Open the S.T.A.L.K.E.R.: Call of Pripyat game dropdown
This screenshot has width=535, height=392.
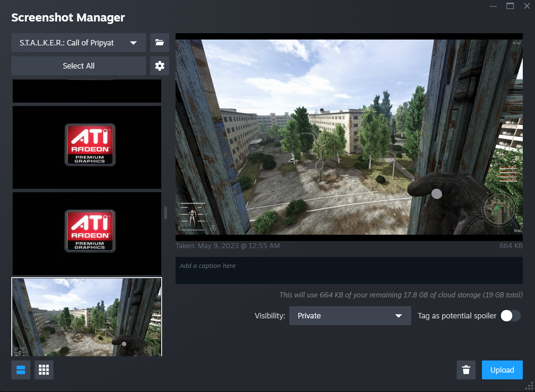79,42
